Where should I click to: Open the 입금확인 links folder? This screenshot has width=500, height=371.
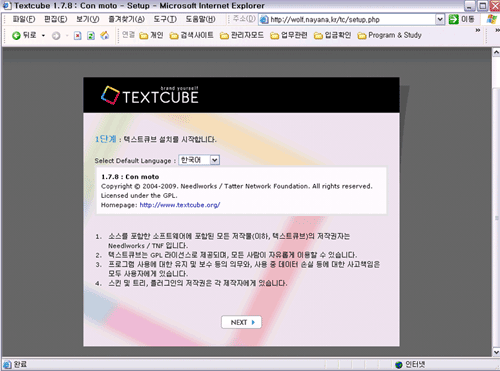(x=333, y=35)
